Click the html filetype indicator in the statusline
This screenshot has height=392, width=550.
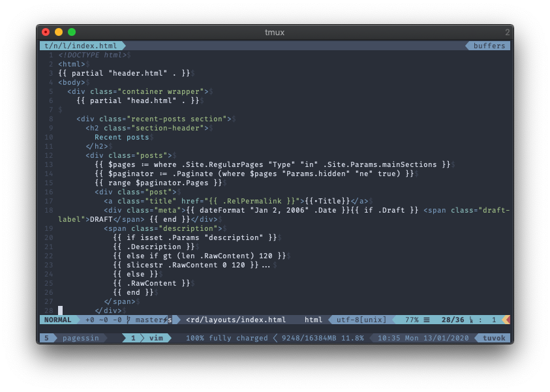[313, 320]
